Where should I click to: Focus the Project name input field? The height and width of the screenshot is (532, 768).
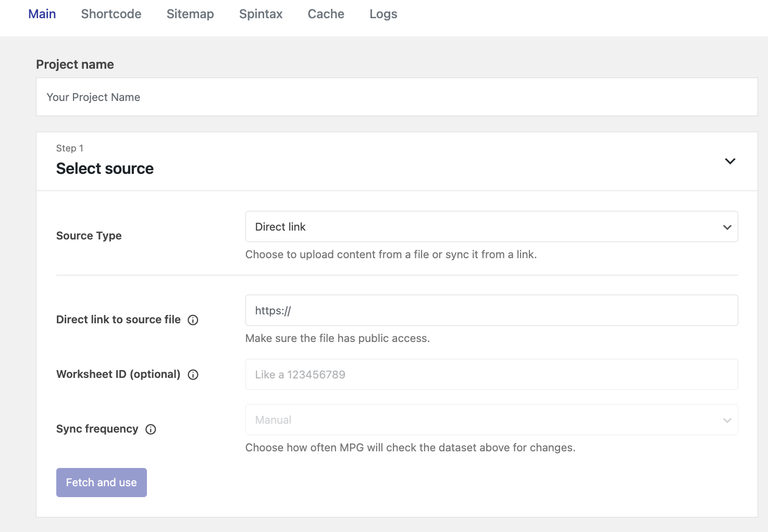[x=397, y=97]
